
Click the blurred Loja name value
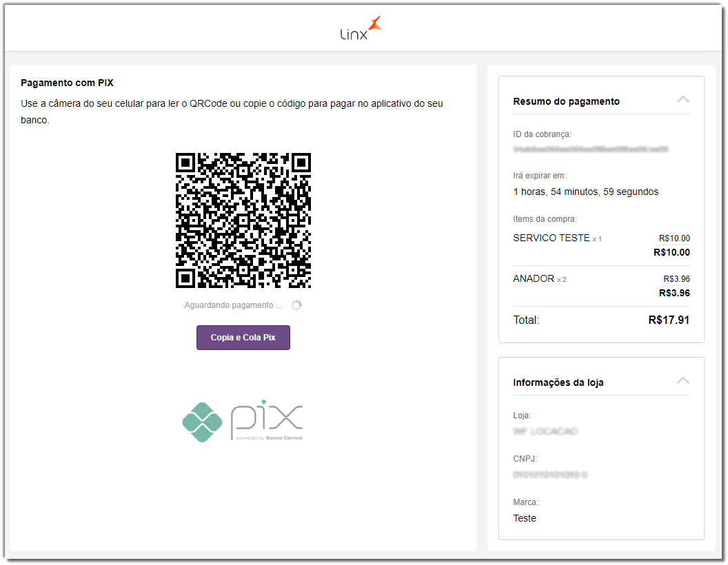coord(545,431)
